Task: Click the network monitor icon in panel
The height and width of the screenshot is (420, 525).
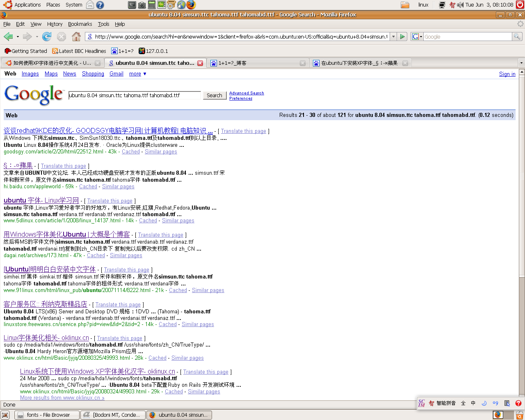Action: tap(442, 5)
